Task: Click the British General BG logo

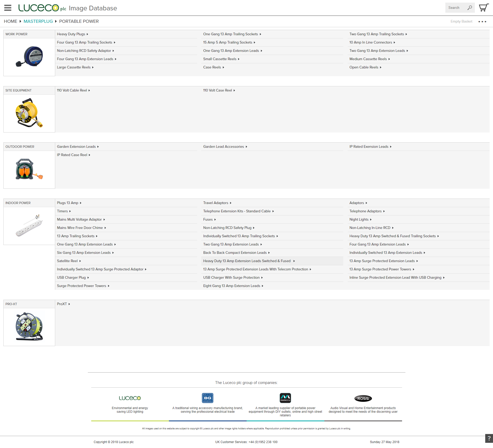Action: (208, 398)
